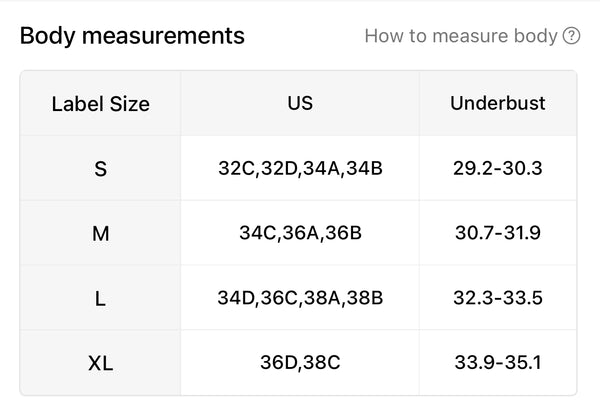Image resolution: width=600 pixels, height=400 pixels.
Task: Click the 29.2-30.3 underbust value
Action: click(498, 168)
